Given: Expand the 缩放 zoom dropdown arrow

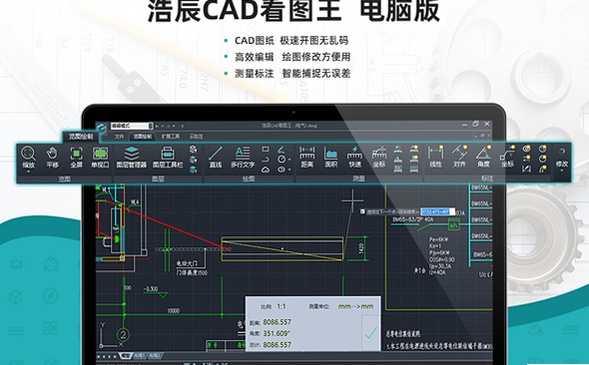Looking at the screenshot, I should coord(28,172).
